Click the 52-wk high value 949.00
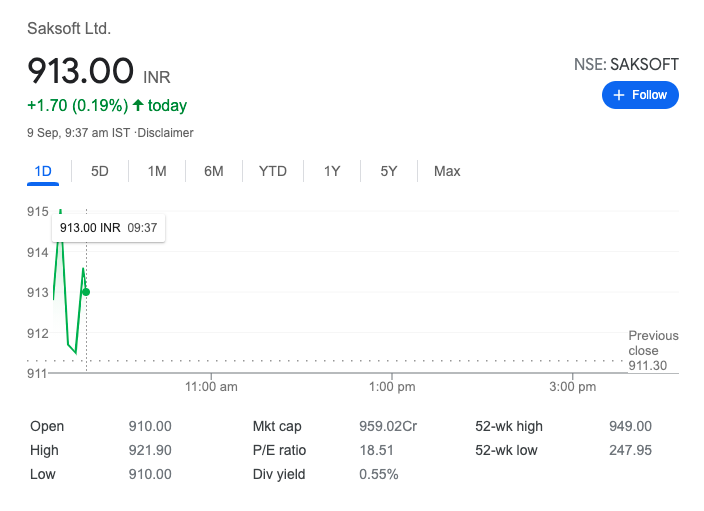The width and height of the screenshot is (704, 511). pyautogui.click(x=630, y=426)
